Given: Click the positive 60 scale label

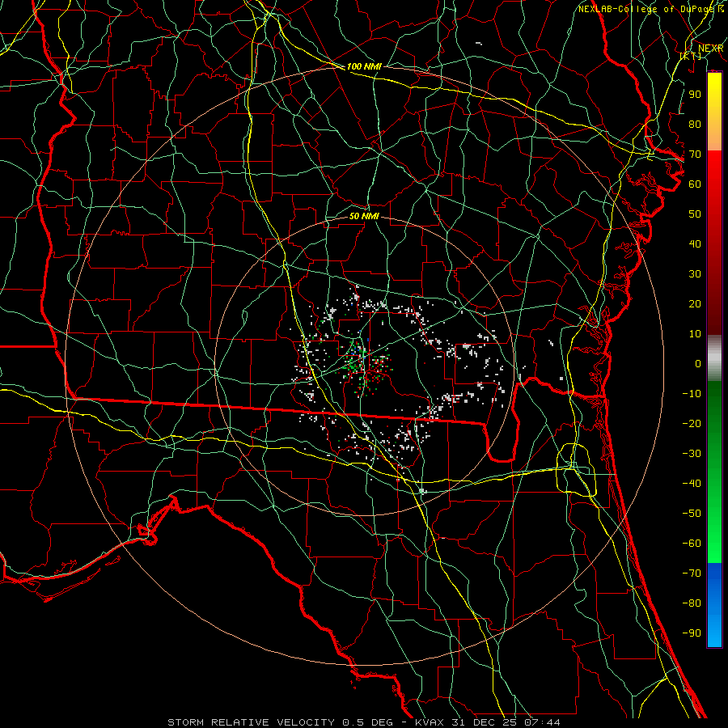Looking at the screenshot, I should pos(695,184).
